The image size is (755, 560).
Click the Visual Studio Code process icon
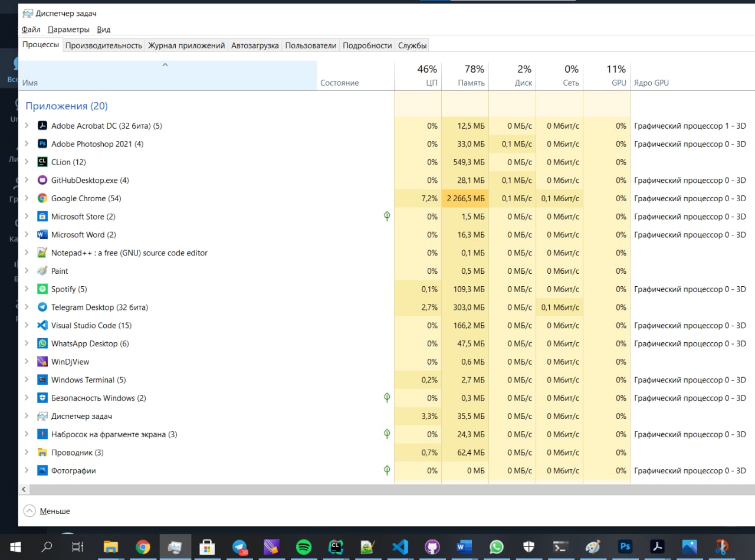(42, 325)
